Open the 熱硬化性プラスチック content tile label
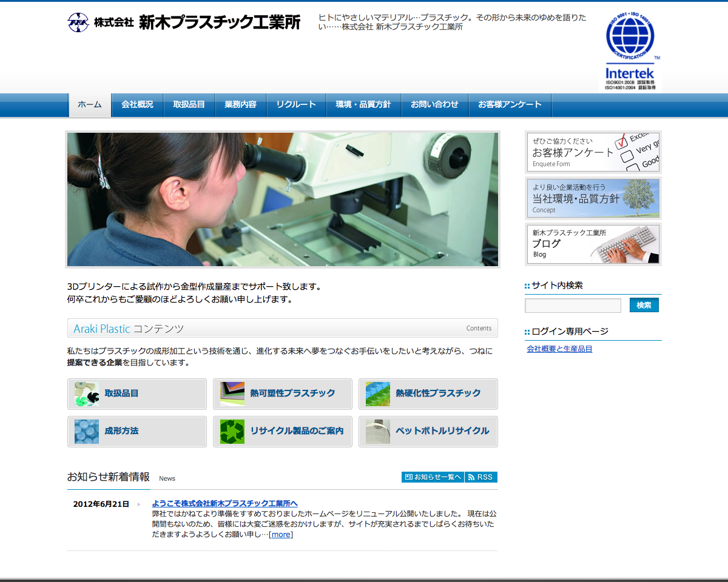 [x=439, y=393]
